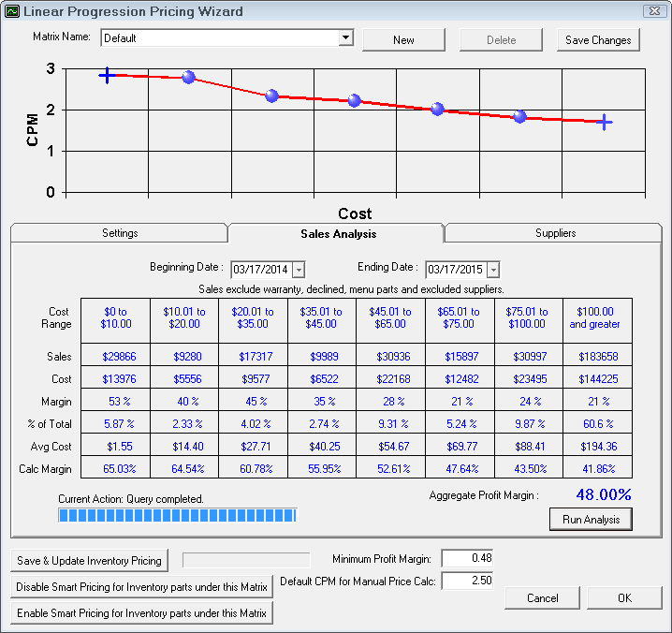This screenshot has height=633, width=672.
Task: Click the blue plus marker at chart start
Action: point(107,75)
